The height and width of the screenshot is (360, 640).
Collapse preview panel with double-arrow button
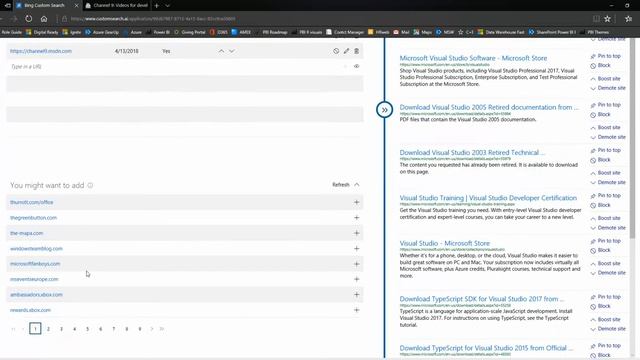(x=384, y=110)
